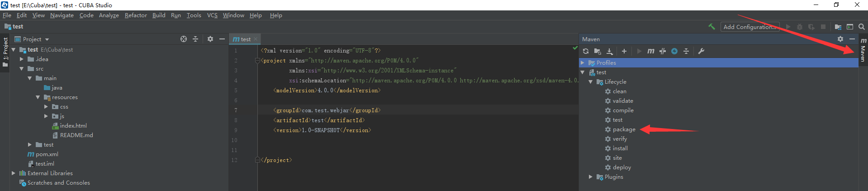Select compile lifecycle goal
This screenshot has width=868, height=191.
tap(620, 110)
